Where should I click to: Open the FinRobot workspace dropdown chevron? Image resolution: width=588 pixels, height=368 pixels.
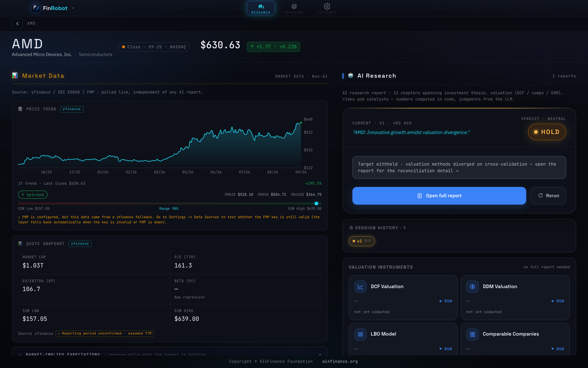click(x=73, y=8)
